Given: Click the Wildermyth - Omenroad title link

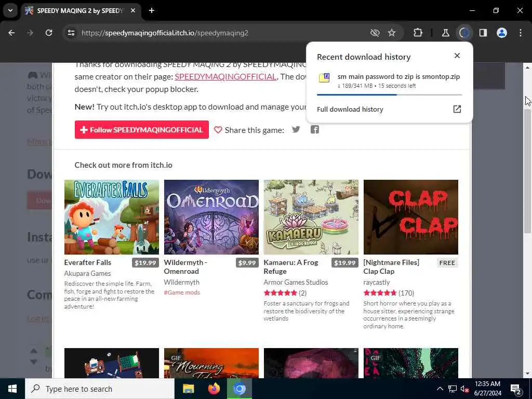Looking at the screenshot, I should point(185,267).
